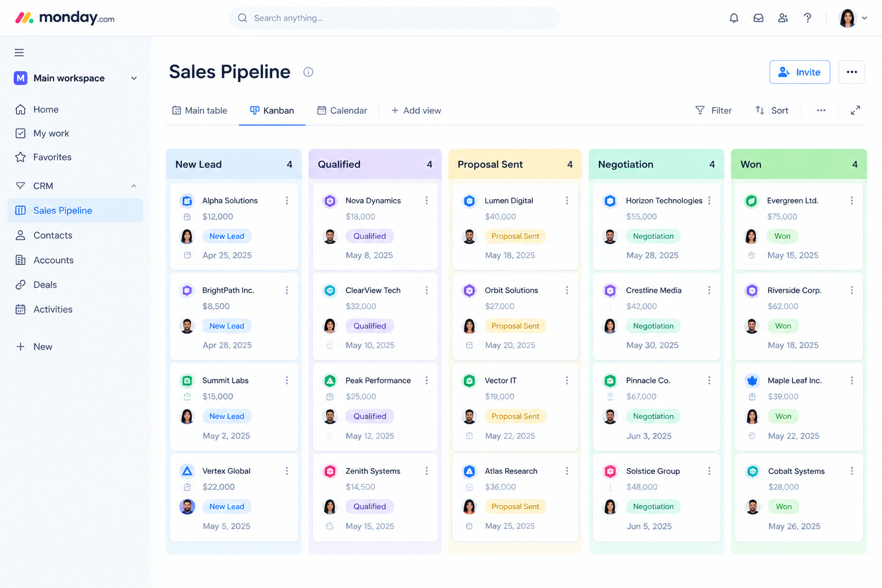Open Nova Dynamics card menu

[427, 200]
